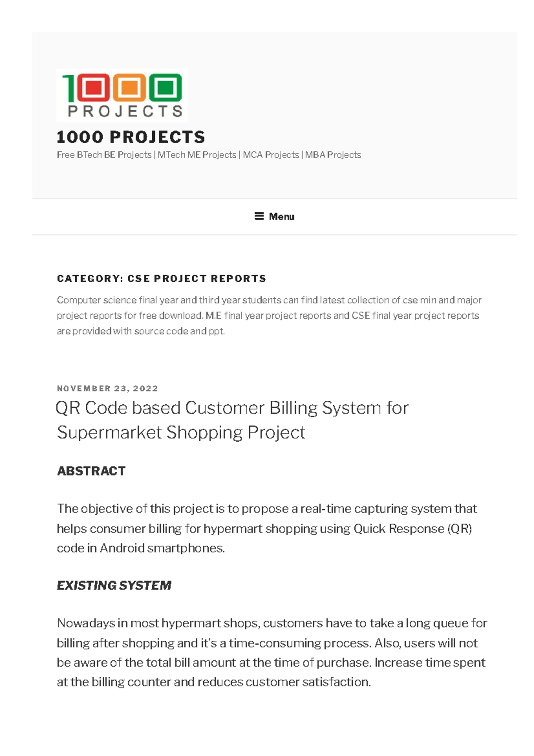The image size is (534, 756).
Task: Click the 'Category: CSE Project Reports' heading
Action: pyautogui.click(x=161, y=279)
